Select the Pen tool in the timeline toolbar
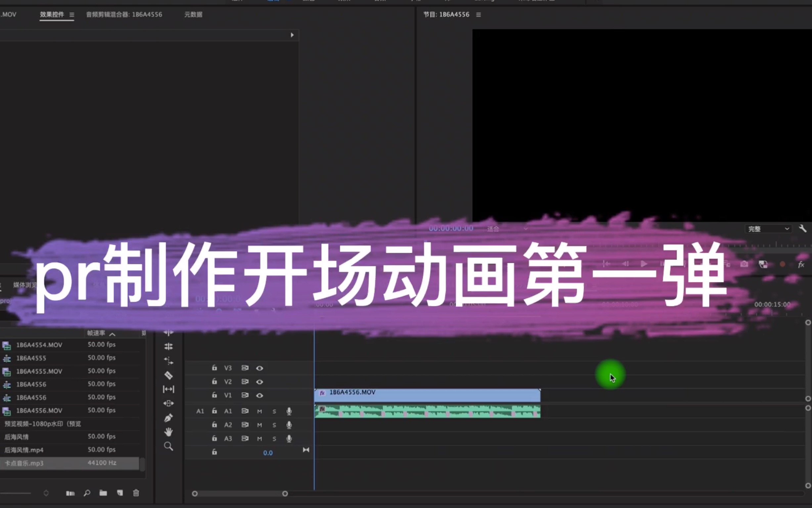812x508 pixels. [x=169, y=417]
